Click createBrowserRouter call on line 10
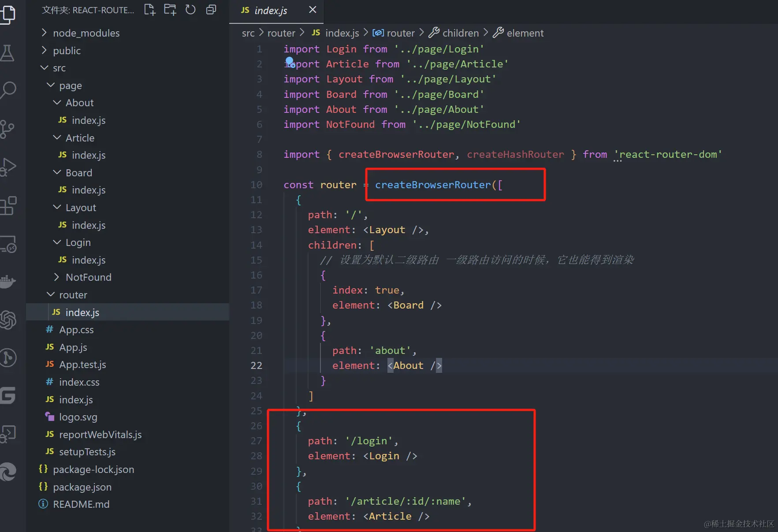 (x=433, y=185)
